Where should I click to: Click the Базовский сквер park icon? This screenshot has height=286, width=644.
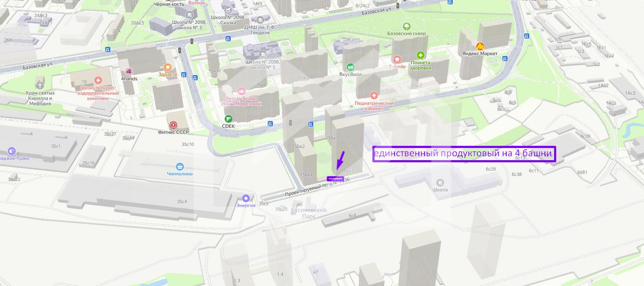coord(407,26)
